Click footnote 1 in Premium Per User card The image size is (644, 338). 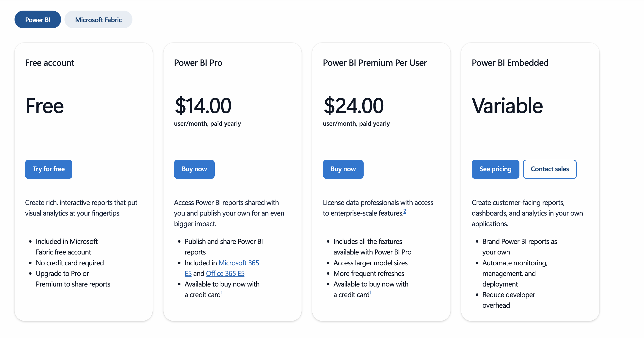[371, 292]
